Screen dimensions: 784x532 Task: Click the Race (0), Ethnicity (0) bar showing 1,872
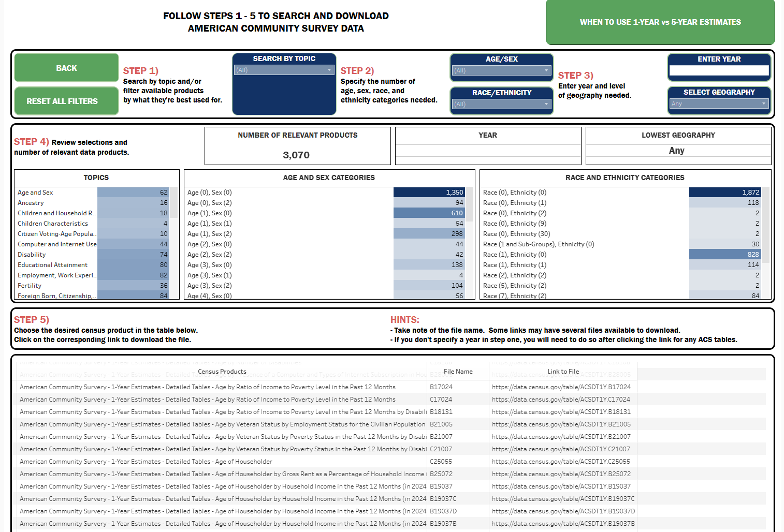pyautogui.click(x=725, y=193)
